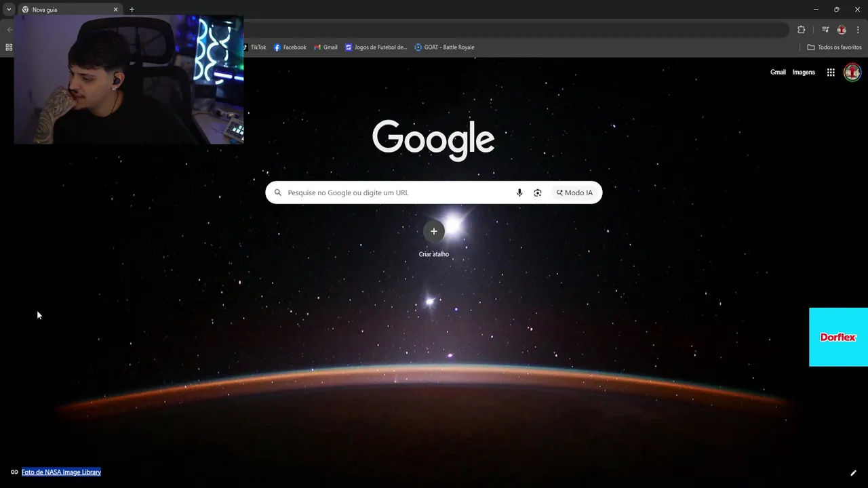Open the Gmail link on the Google page
The image size is (868, 488).
778,73
